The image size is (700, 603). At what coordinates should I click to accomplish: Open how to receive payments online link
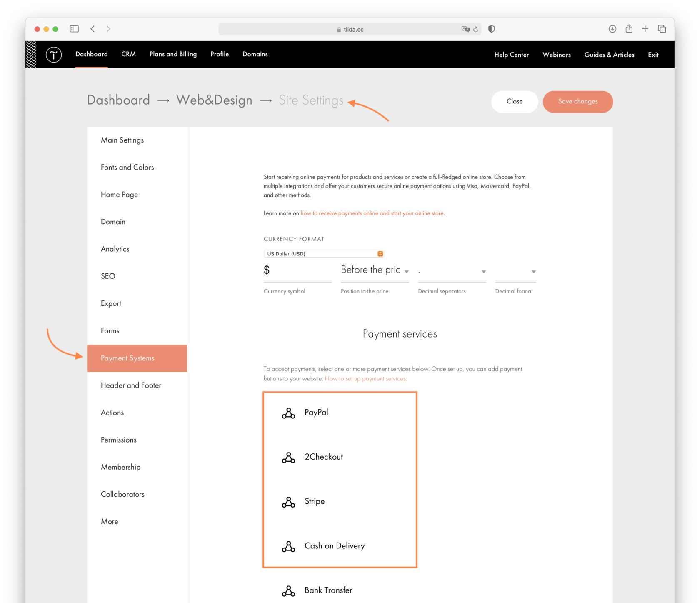(372, 213)
